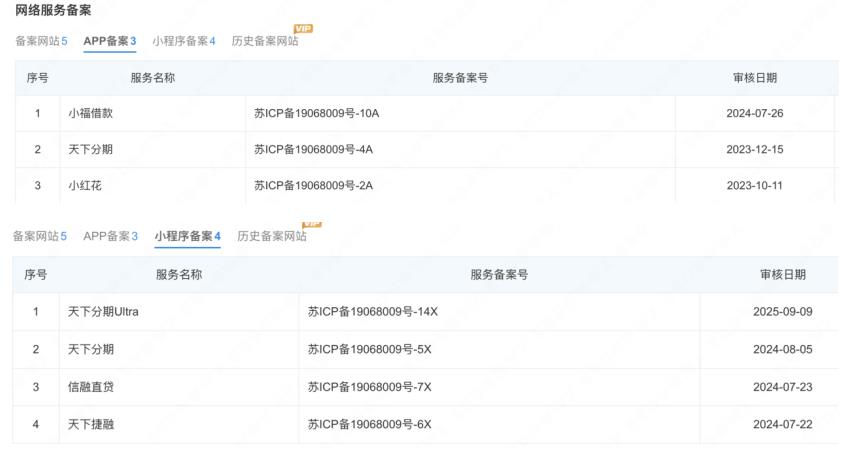The width and height of the screenshot is (854, 455).
Task: Select record number 苏ICP备19068009号-10A
Action: [316, 113]
